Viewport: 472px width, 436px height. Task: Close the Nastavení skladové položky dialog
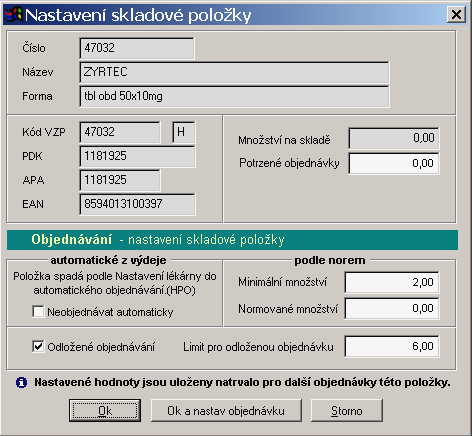(x=456, y=15)
